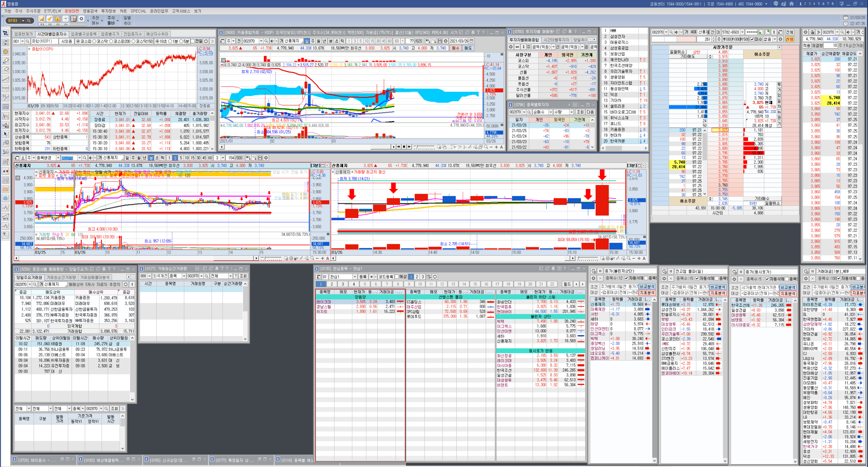The image size is (868, 467).
Task: Check the 전일 checkbox
Action: tap(193, 41)
